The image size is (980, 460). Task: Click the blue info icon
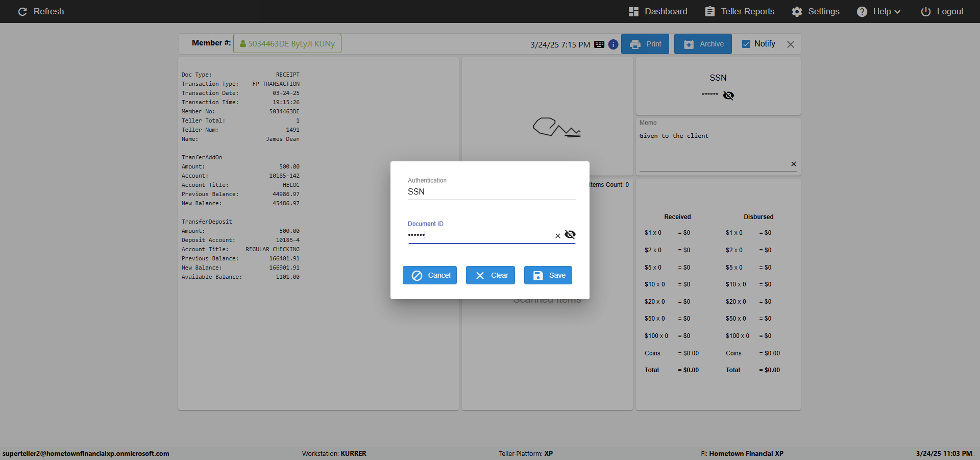[x=613, y=44]
